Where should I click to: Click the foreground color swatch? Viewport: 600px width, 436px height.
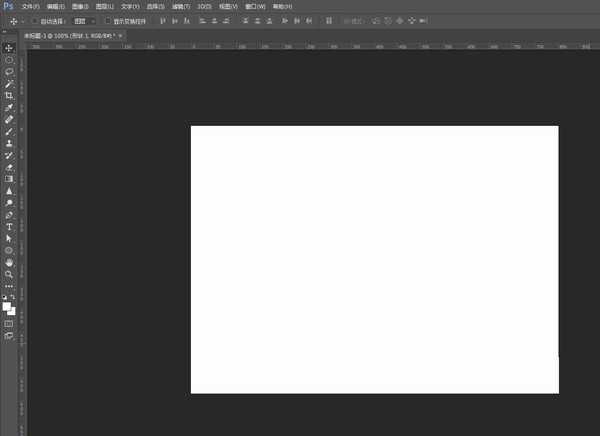(7, 306)
